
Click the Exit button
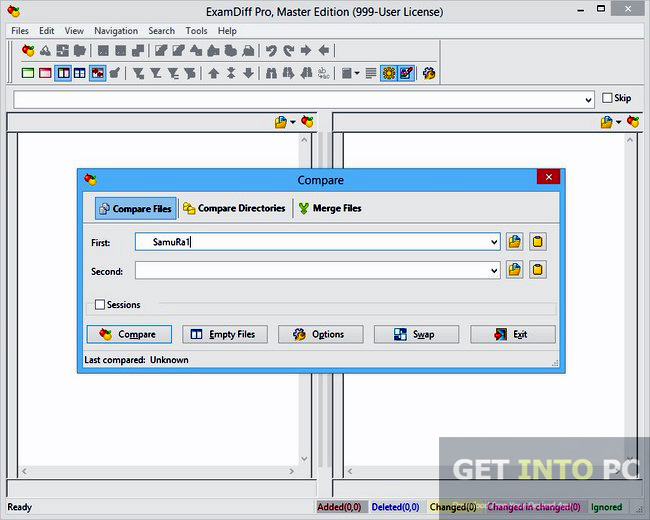point(512,334)
